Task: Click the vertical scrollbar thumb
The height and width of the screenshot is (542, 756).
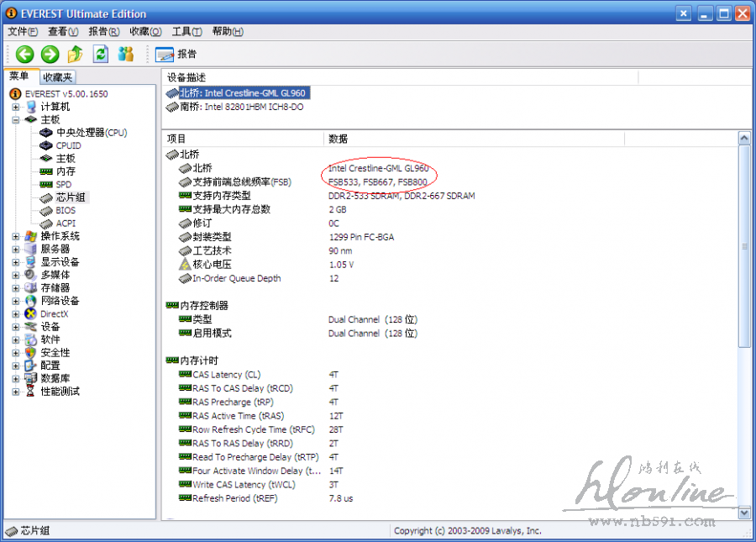Action: point(744,246)
